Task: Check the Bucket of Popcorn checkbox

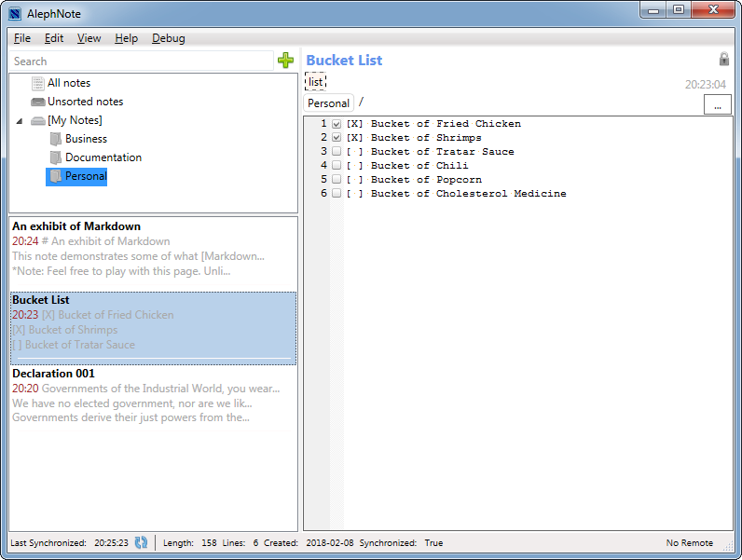Action: [x=337, y=180]
